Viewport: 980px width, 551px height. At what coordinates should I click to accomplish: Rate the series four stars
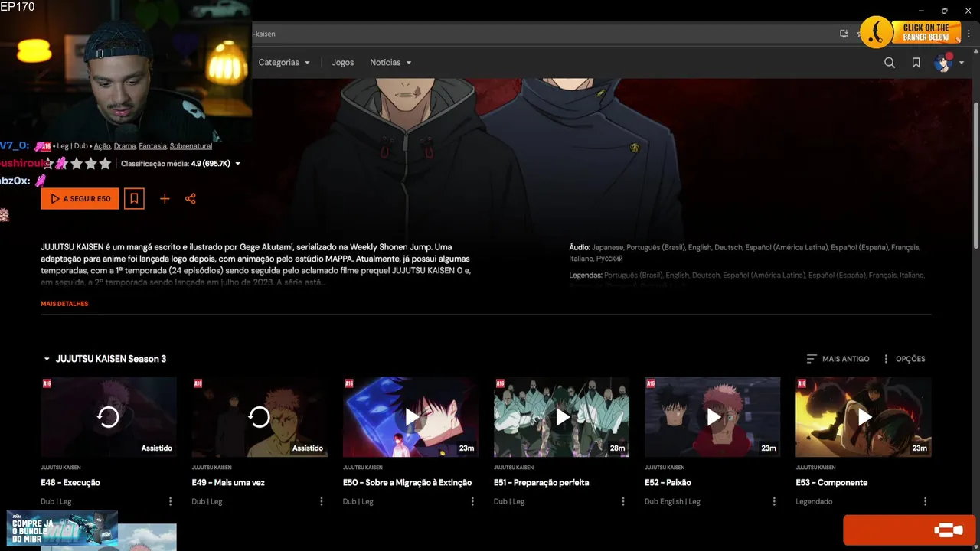pos(91,164)
